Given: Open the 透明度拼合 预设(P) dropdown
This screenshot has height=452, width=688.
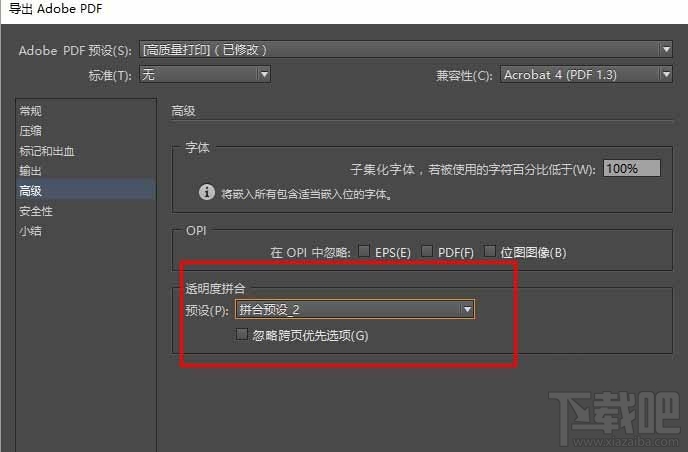Looking at the screenshot, I should (x=355, y=309).
